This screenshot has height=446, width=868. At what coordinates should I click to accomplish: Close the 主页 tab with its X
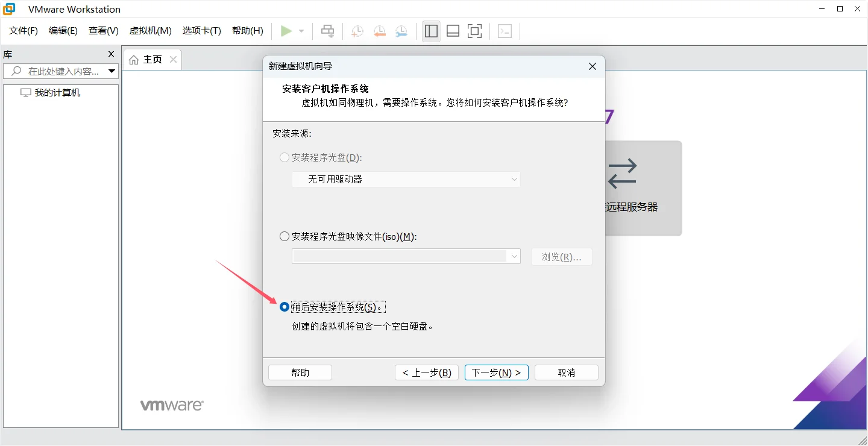(173, 59)
